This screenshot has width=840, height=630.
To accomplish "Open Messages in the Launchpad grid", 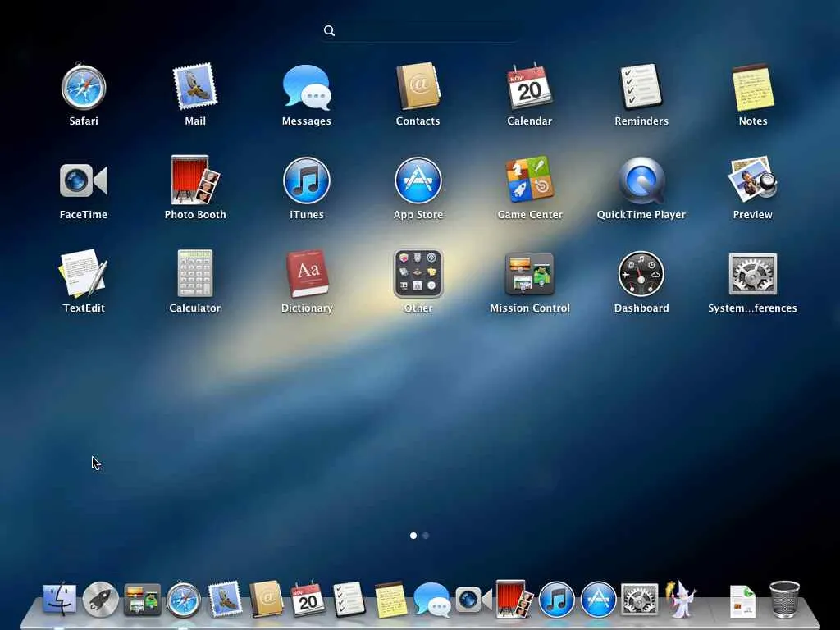I will pyautogui.click(x=307, y=87).
